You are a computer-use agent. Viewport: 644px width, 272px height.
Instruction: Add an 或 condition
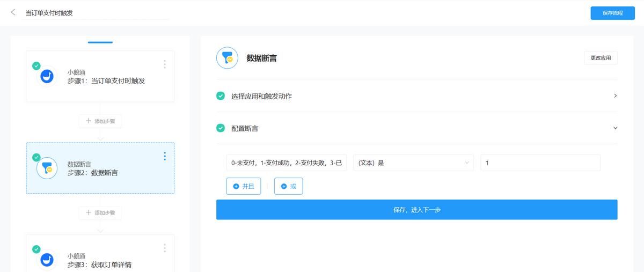[x=288, y=186]
